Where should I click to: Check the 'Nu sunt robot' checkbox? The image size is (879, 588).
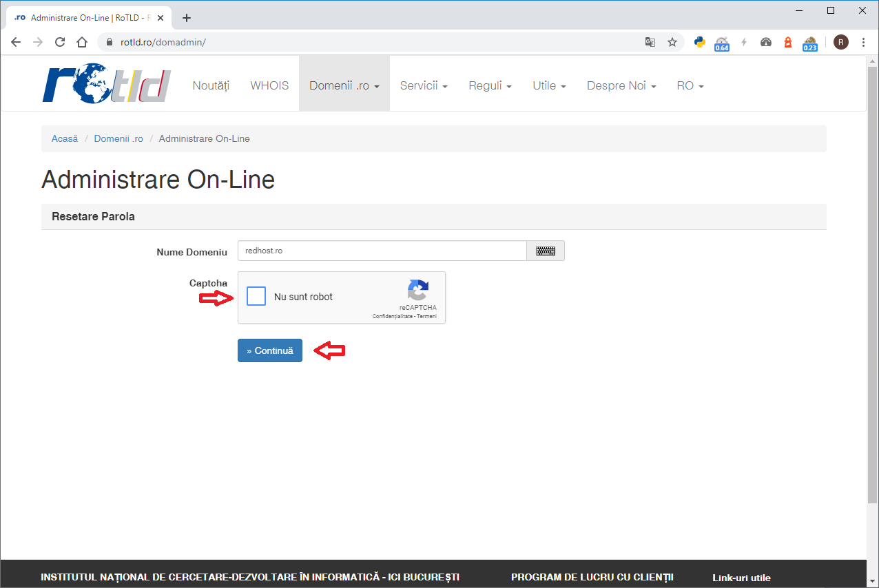pyautogui.click(x=256, y=297)
